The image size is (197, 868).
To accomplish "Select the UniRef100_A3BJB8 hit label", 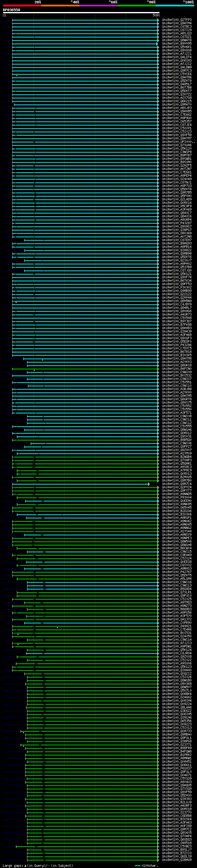I will (x=176, y=389).
